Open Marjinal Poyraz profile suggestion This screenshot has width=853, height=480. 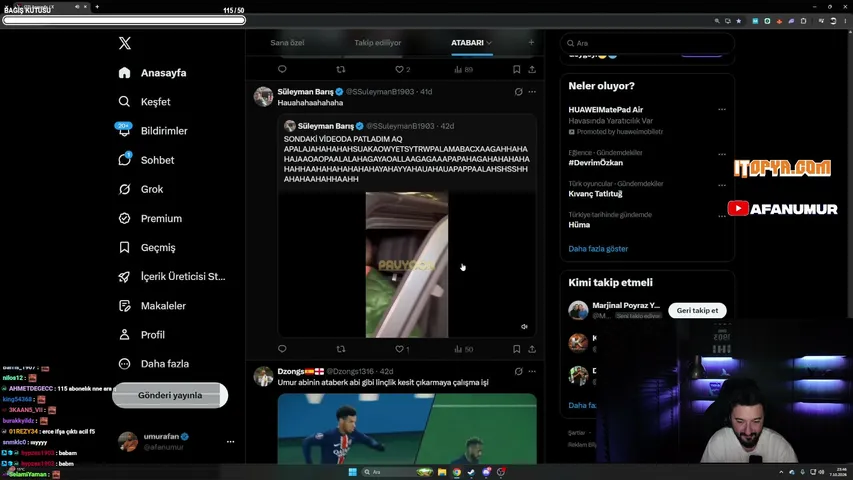[626, 305]
